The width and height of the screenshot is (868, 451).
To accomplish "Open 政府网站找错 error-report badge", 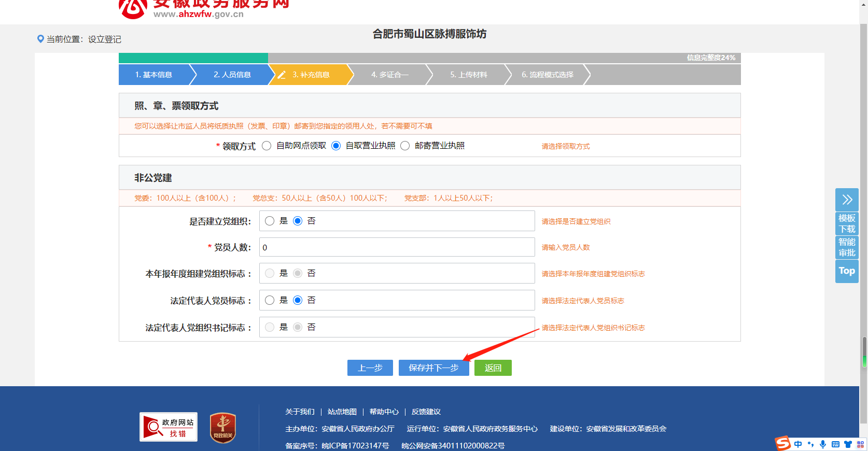I will (x=169, y=427).
